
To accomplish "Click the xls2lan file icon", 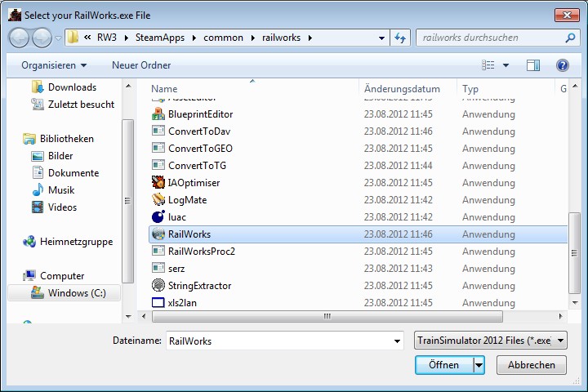I will pyautogui.click(x=158, y=302).
